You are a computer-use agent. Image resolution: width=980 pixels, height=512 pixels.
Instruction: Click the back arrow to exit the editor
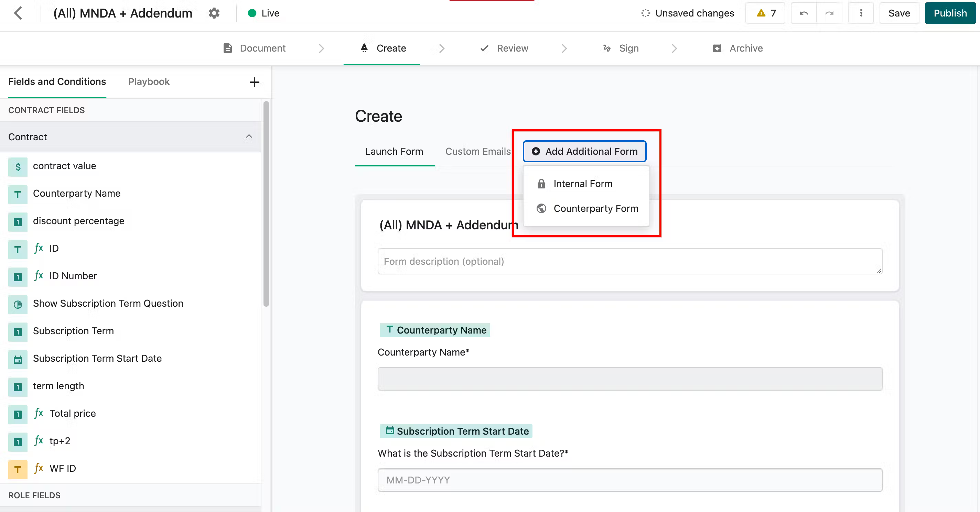coord(18,13)
